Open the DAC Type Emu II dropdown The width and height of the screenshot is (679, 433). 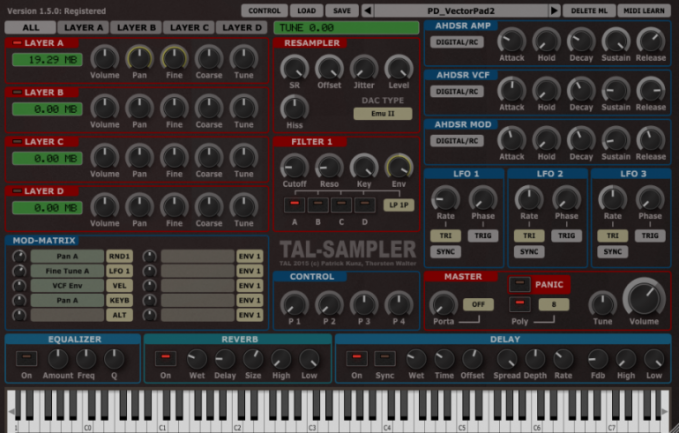pyautogui.click(x=383, y=114)
